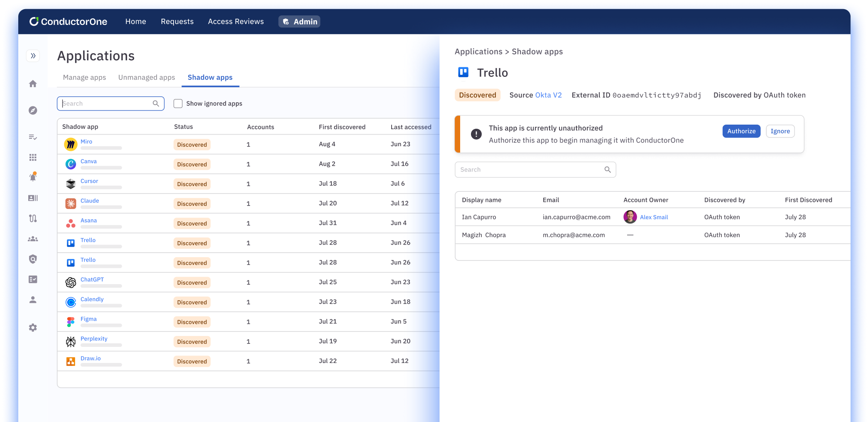Click the Miro app icon in list
Image resolution: width=868 pixels, height=422 pixels.
[71, 145]
